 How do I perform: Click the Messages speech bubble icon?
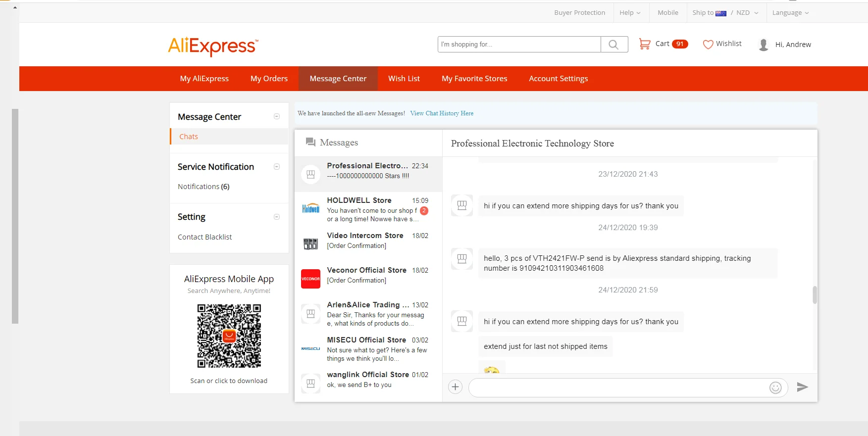[310, 143]
